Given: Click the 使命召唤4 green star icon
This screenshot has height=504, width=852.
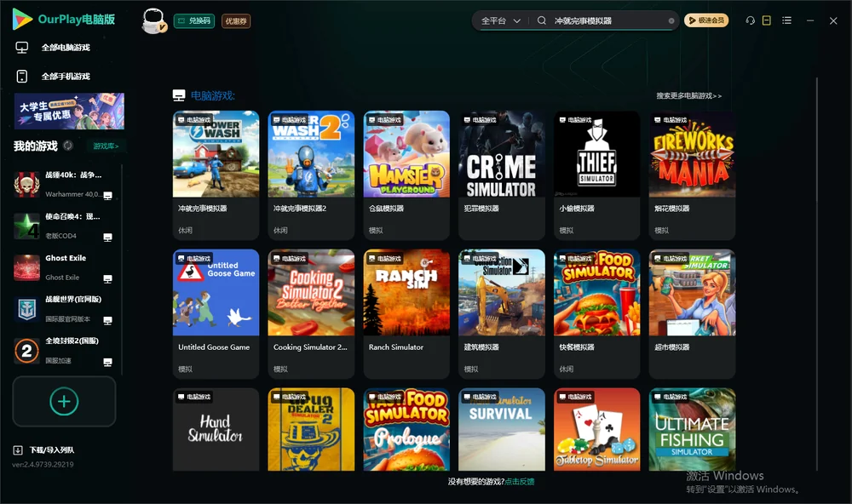Looking at the screenshot, I should click(26, 226).
